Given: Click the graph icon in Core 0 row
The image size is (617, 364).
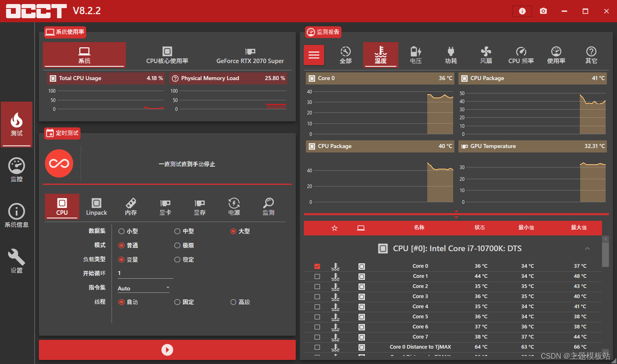Looking at the screenshot, I should [x=362, y=267].
